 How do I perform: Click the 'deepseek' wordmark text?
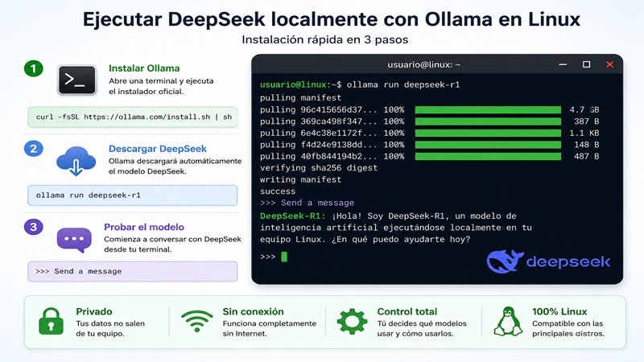(568, 262)
